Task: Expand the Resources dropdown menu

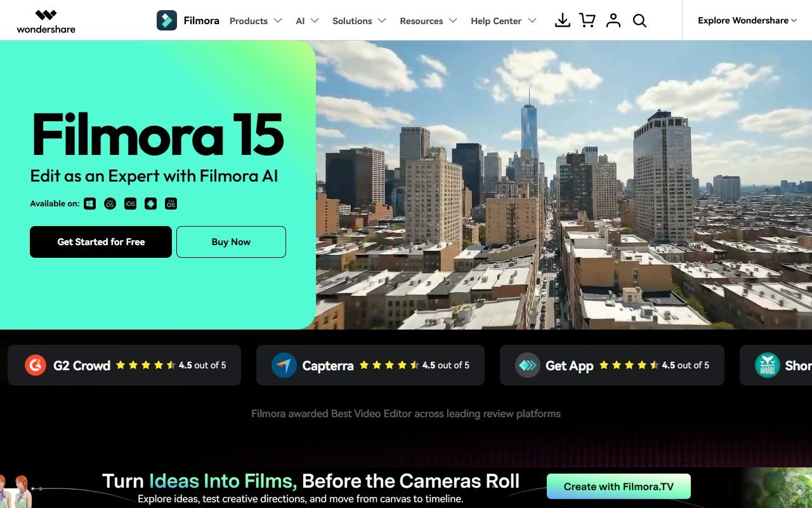Action: tap(428, 21)
